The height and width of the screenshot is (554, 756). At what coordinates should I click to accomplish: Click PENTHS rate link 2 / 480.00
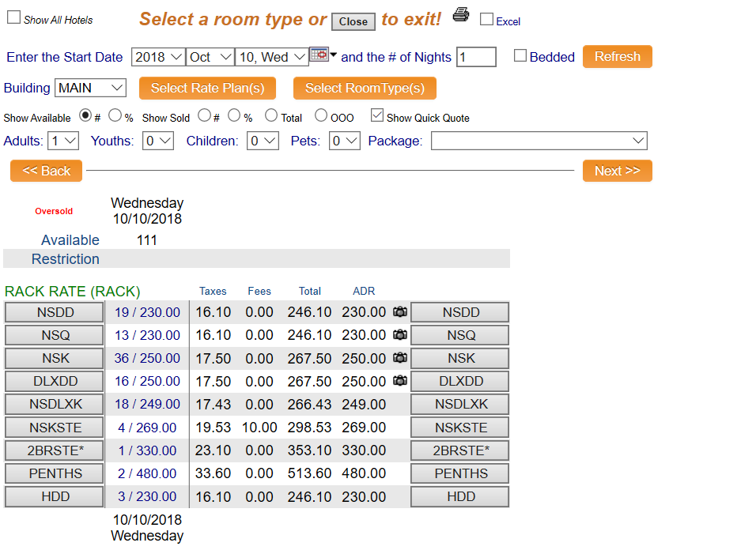(x=146, y=473)
